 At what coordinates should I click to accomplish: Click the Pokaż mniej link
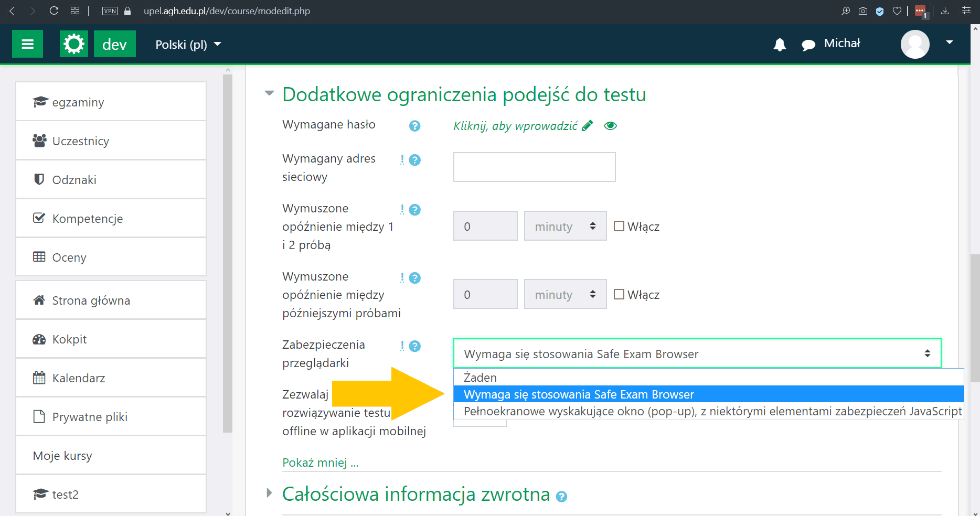coord(320,462)
